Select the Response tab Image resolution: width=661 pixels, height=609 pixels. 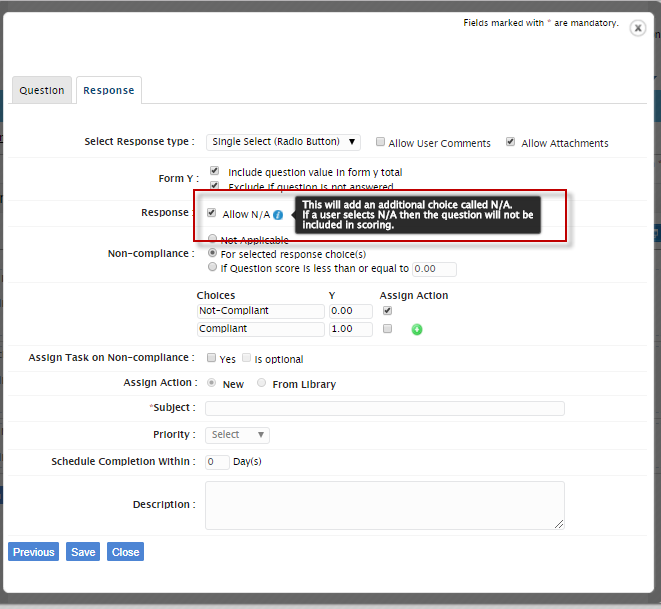(x=109, y=90)
